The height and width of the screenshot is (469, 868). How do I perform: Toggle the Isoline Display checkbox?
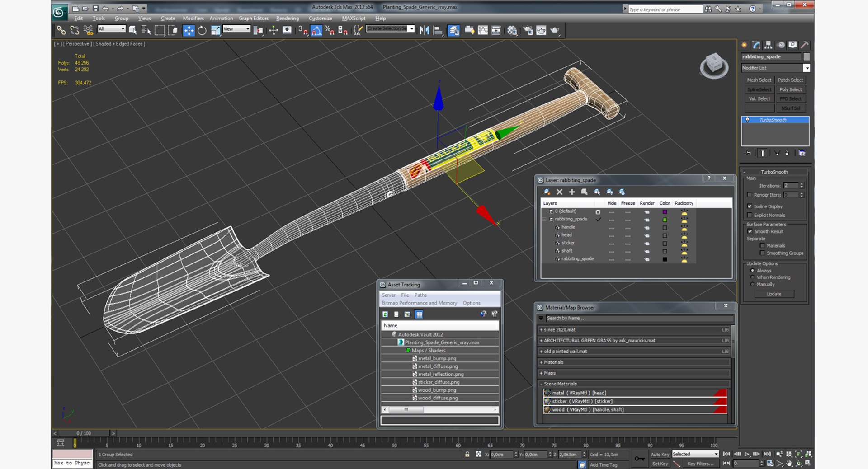[x=750, y=206]
